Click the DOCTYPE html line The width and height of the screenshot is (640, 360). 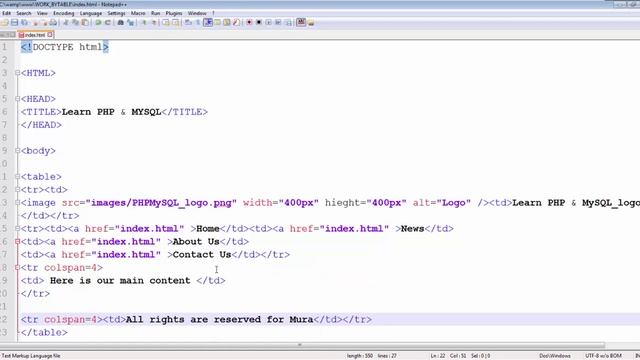64,47
